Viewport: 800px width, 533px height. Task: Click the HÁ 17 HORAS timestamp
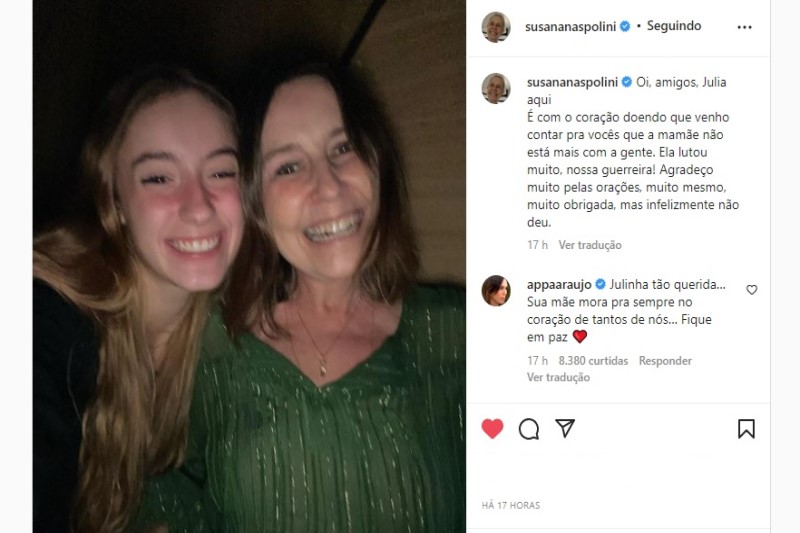point(510,506)
